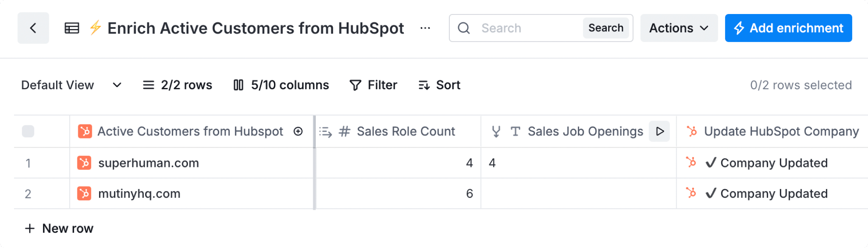Click the plus-circle icon in Active Customers header

click(298, 132)
